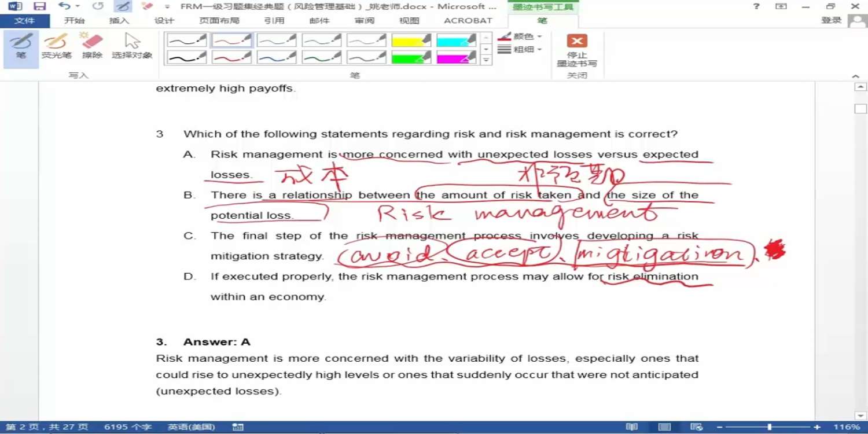Open the Review (审阅) ribbon tab
Viewport: 868px width, 434px height.
click(365, 20)
